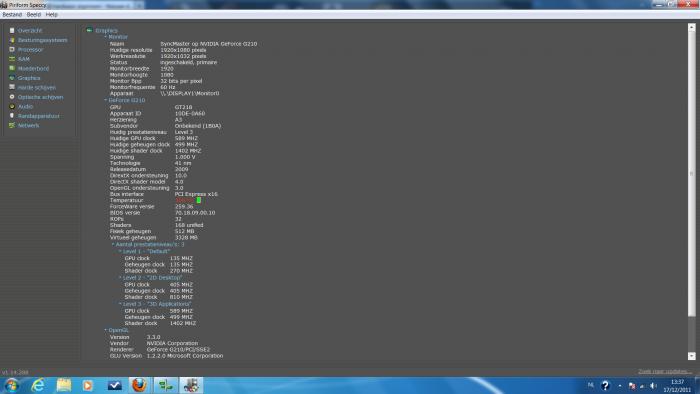
Task: Select the Optische schijven icon
Action: [12, 97]
